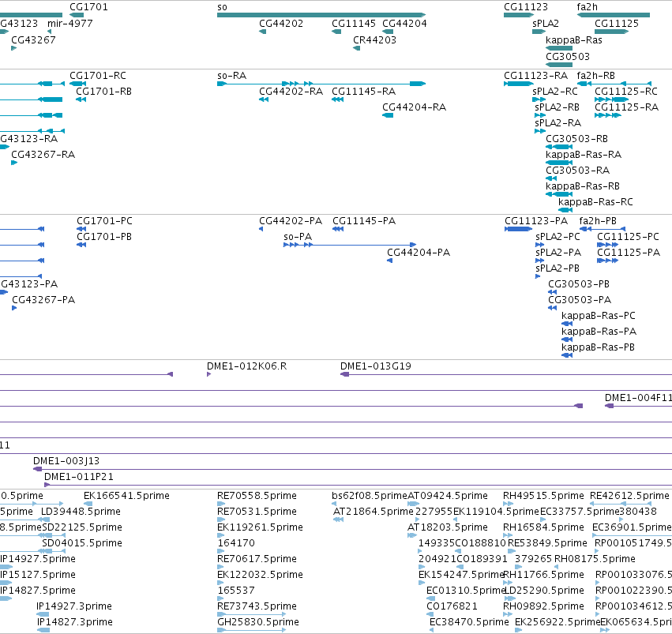Select the so gene bar
The image size is (672, 634).
[321, 15]
